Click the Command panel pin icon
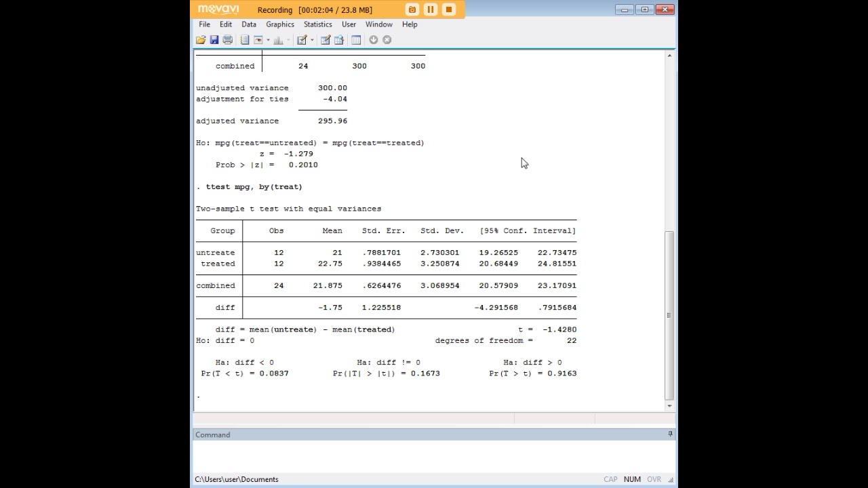The height and width of the screenshot is (488, 868). pyautogui.click(x=670, y=434)
